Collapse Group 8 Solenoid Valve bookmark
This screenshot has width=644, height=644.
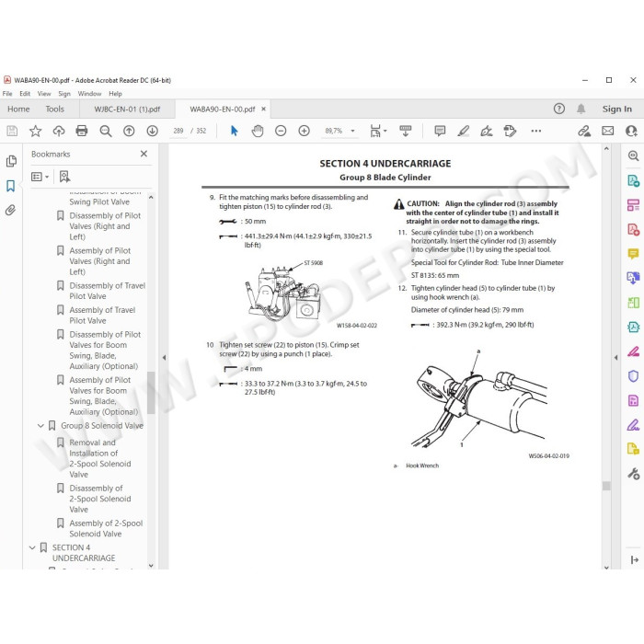click(x=40, y=426)
